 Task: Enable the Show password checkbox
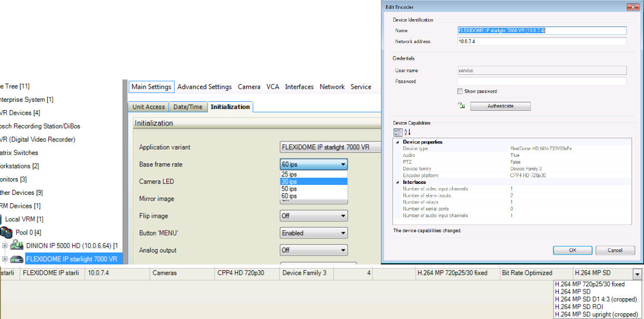460,91
